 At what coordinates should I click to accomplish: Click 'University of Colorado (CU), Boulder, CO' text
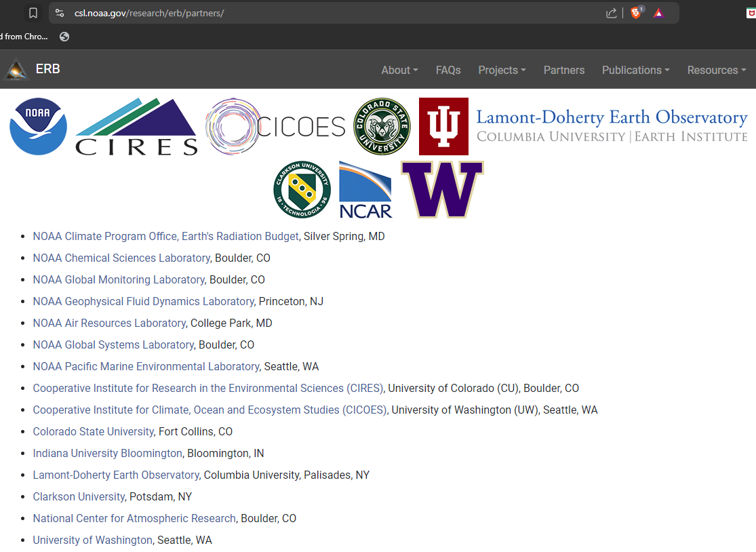pos(483,388)
